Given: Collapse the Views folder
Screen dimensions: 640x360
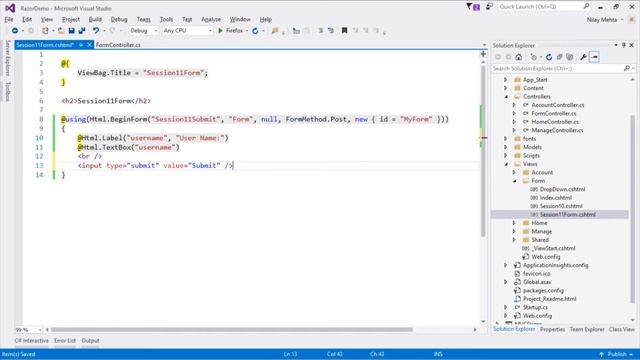Looking at the screenshot, I should pos(506,164).
